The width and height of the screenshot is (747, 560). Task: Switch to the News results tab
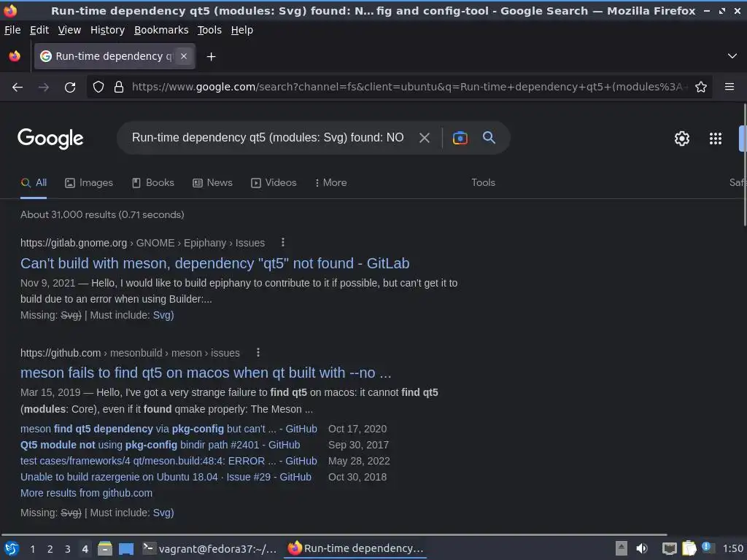[212, 183]
